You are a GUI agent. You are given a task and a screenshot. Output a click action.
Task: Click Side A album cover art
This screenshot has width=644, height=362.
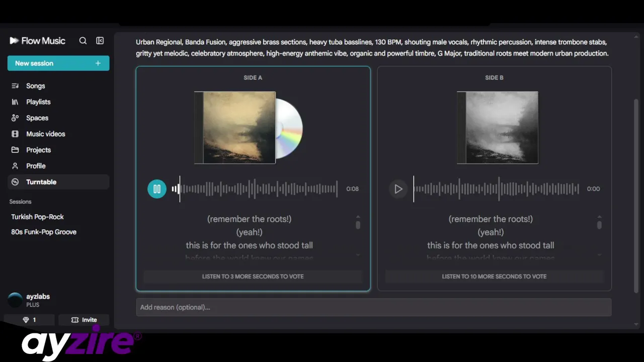(235, 128)
